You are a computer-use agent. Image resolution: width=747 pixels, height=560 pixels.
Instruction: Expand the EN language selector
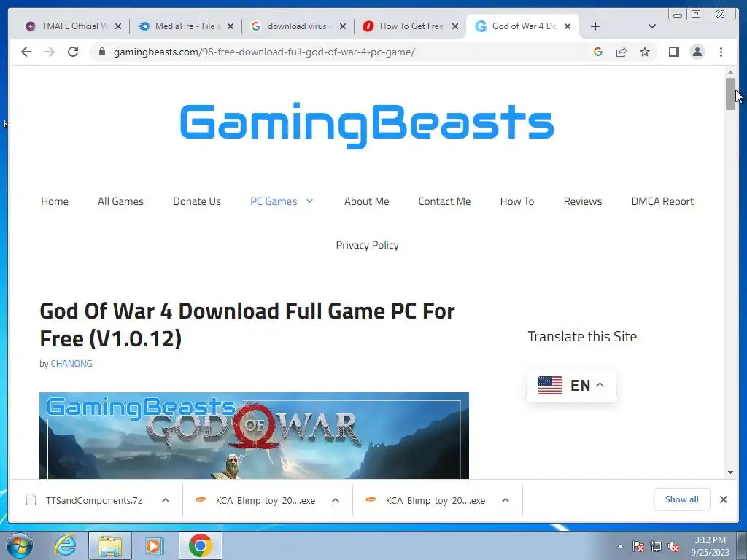571,385
